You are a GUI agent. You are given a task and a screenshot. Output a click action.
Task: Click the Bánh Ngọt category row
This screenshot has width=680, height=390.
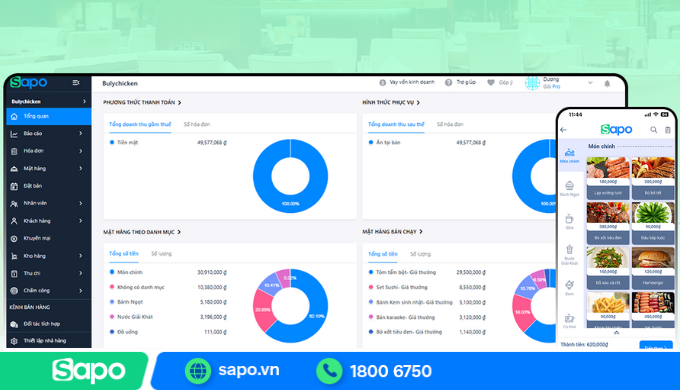168,302
